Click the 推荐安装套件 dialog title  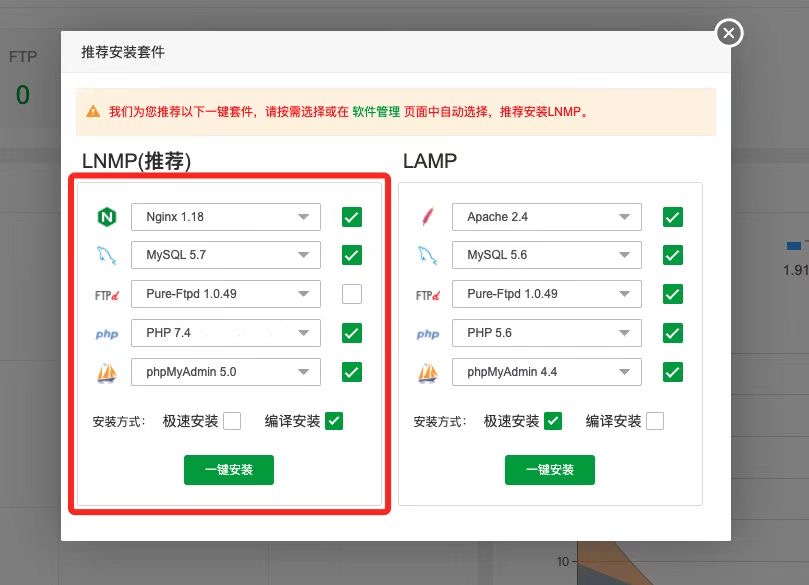pyautogui.click(x=123, y=52)
